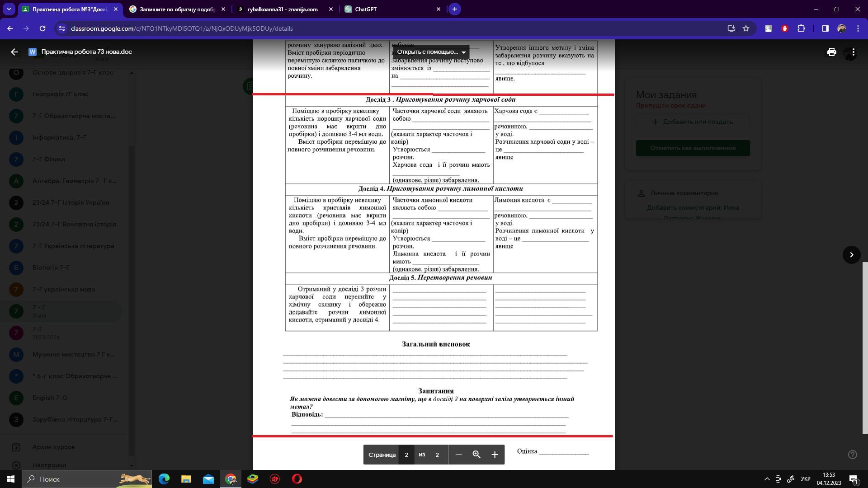Image resolution: width=868 pixels, height=488 pixels.
Task: Print the document with the printer icon
Action: pos(831,52)
